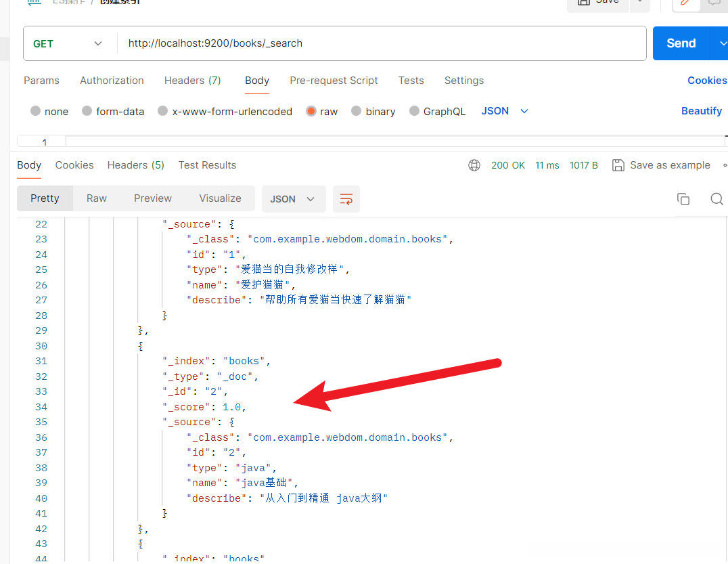
Task: Open the GET method dropdown
Action: [68, 43]
